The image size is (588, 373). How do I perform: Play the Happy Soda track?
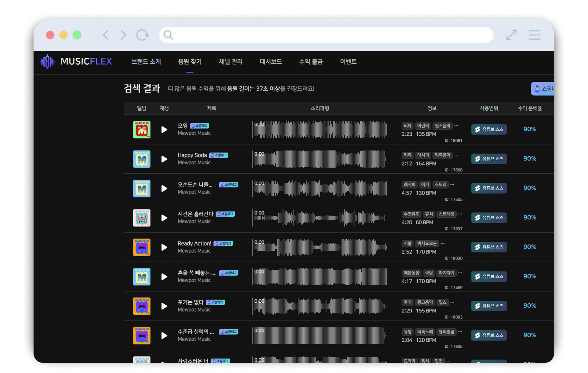click(164, 159)
